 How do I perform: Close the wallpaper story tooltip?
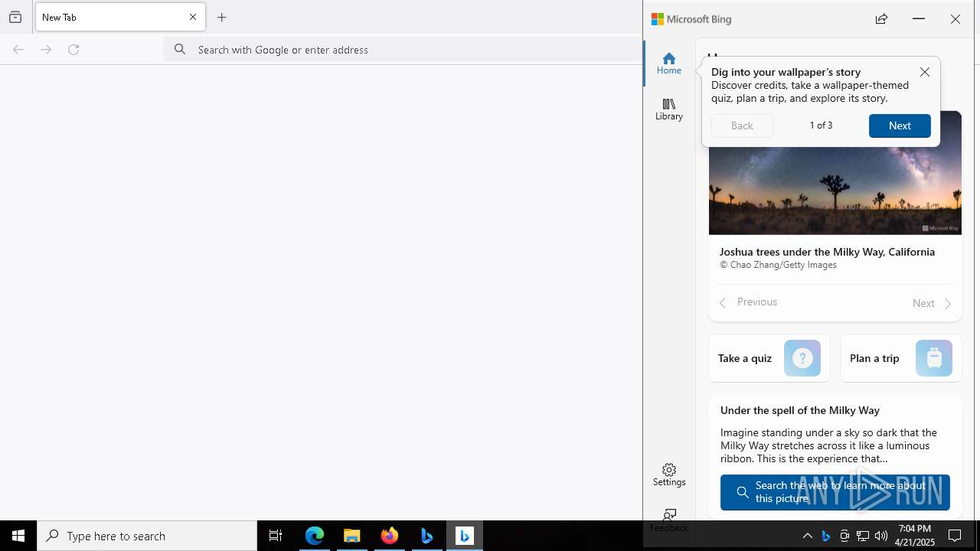coord(925,72)
